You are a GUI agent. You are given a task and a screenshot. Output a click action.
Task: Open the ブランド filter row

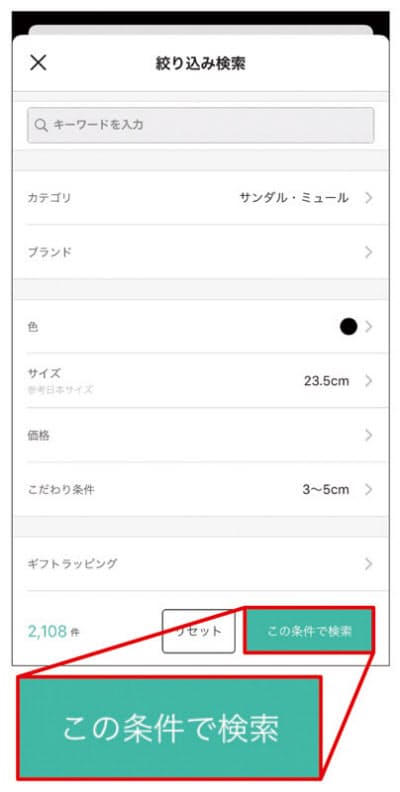click(x=201, y=252)
